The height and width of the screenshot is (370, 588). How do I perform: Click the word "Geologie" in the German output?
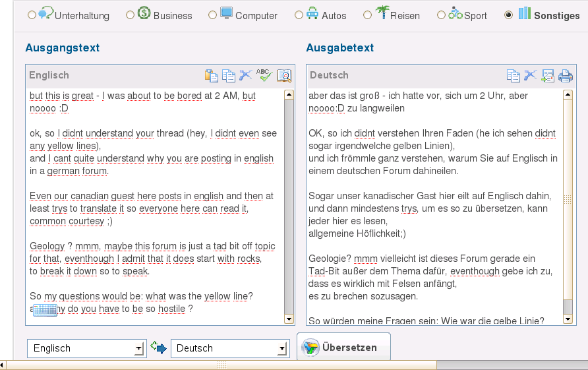[327, 259]
